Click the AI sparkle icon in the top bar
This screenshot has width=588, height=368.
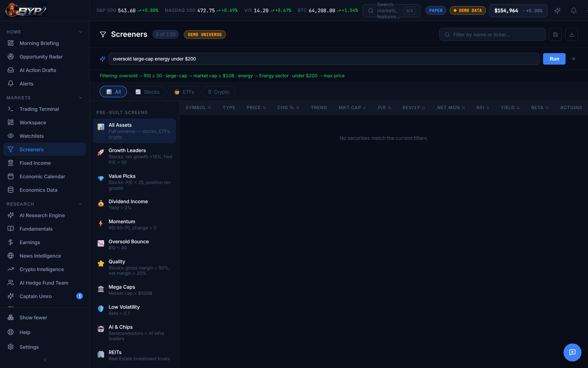point(557,11)
